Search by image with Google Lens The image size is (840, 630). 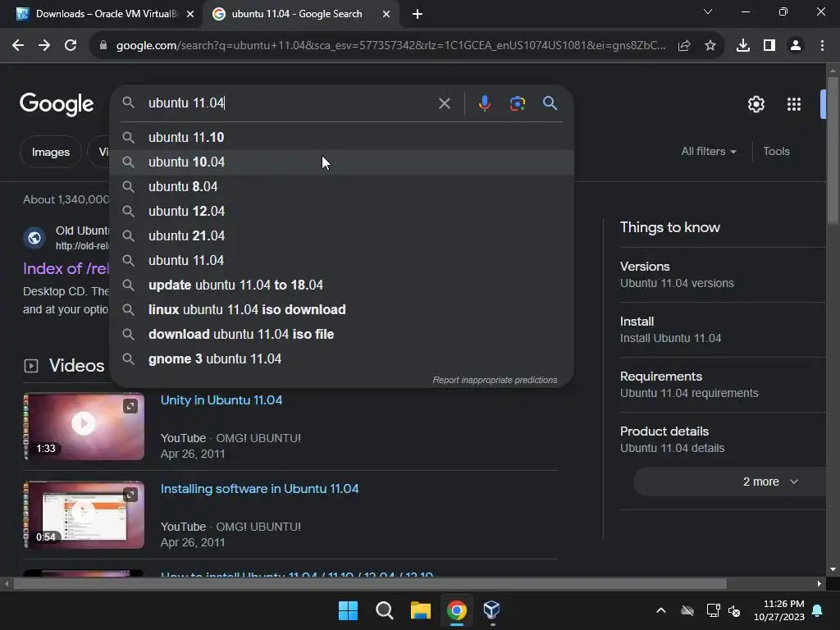(518, 103)
